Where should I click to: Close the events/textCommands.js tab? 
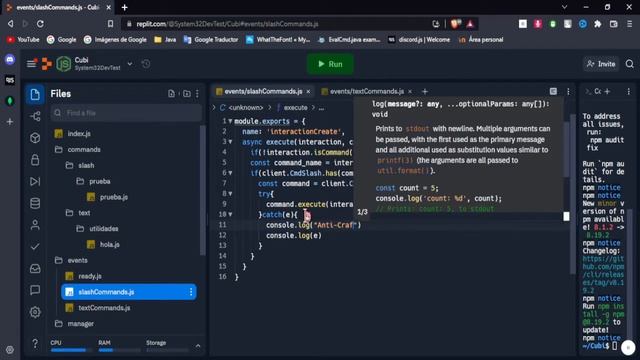pyautogui.click(x=410, y=91)
